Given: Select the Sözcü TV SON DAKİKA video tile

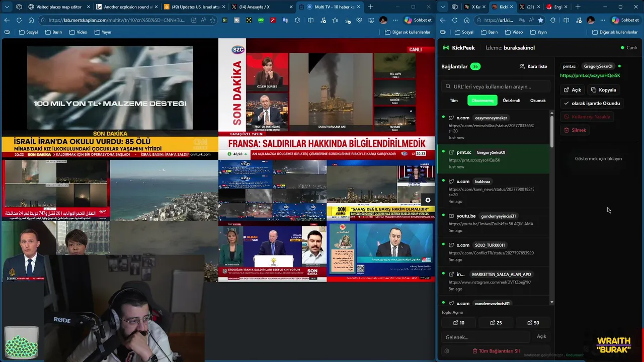Looking at the screenshot, I should tap(327, 99).
